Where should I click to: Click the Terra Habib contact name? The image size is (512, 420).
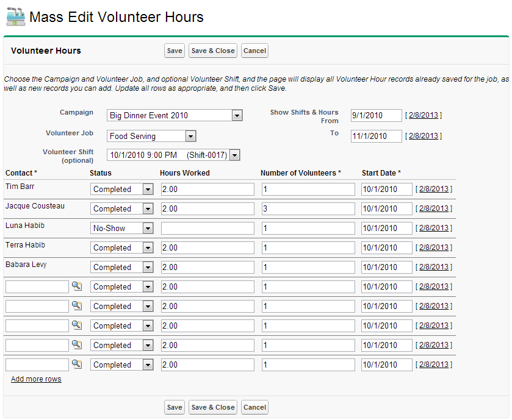(x=25, y=245)
